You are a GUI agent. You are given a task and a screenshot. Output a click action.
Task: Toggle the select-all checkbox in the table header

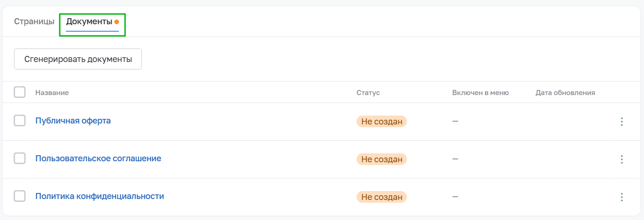[x=20, y=92]
